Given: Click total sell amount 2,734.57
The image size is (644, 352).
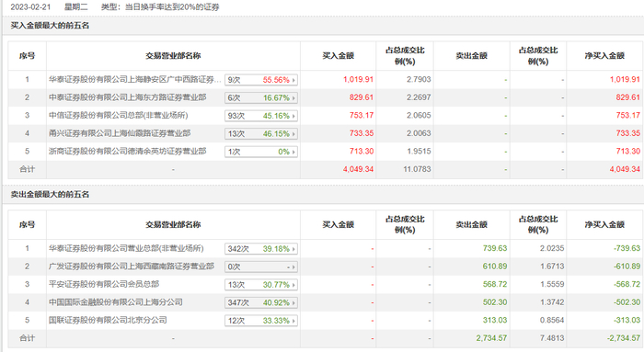Looking at the screenshot, I should coord(491,338).
